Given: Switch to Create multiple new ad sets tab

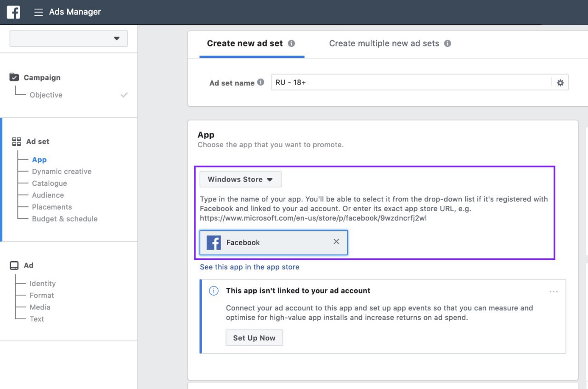Looking at the screenshot, I should click(x=384, y=43).
